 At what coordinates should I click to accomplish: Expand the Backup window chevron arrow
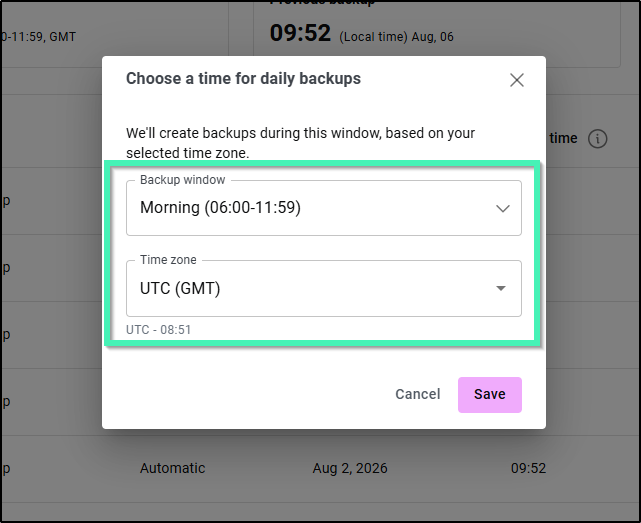tap(502, 208)
